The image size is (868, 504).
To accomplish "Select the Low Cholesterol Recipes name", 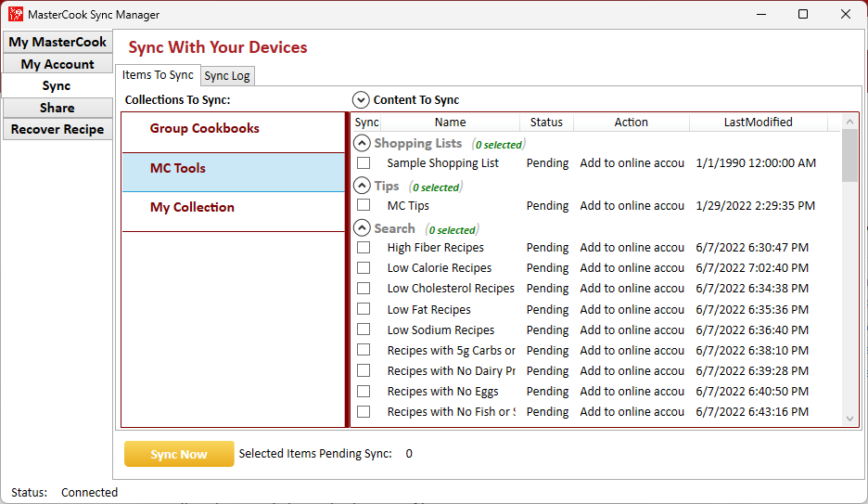I will point(451,289).
